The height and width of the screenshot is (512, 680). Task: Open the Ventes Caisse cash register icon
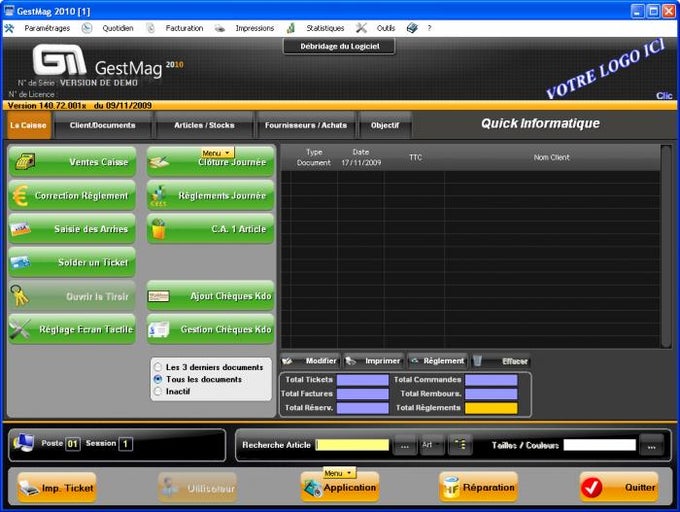coord(25,161)
